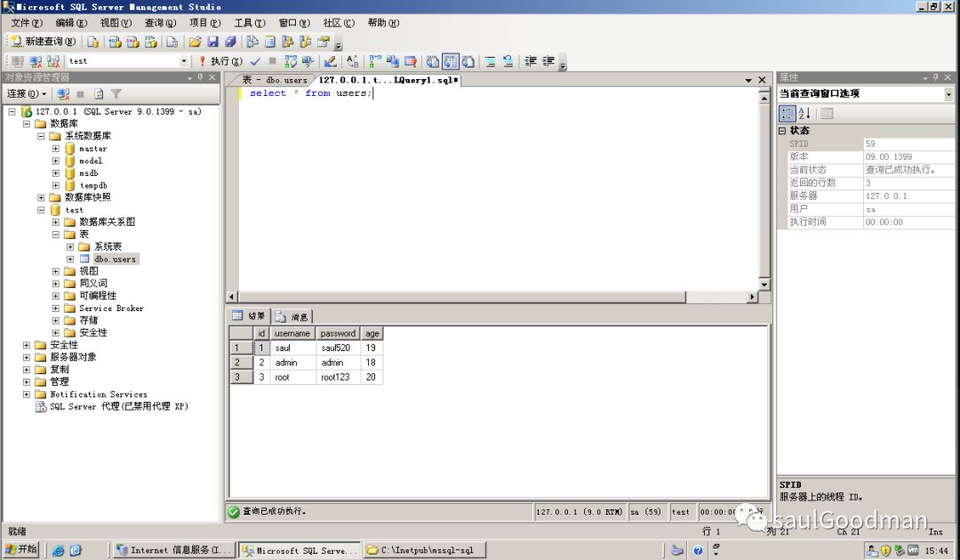Click the 开始 Start button
Screen dimensions: 960x560
point(20,549)
